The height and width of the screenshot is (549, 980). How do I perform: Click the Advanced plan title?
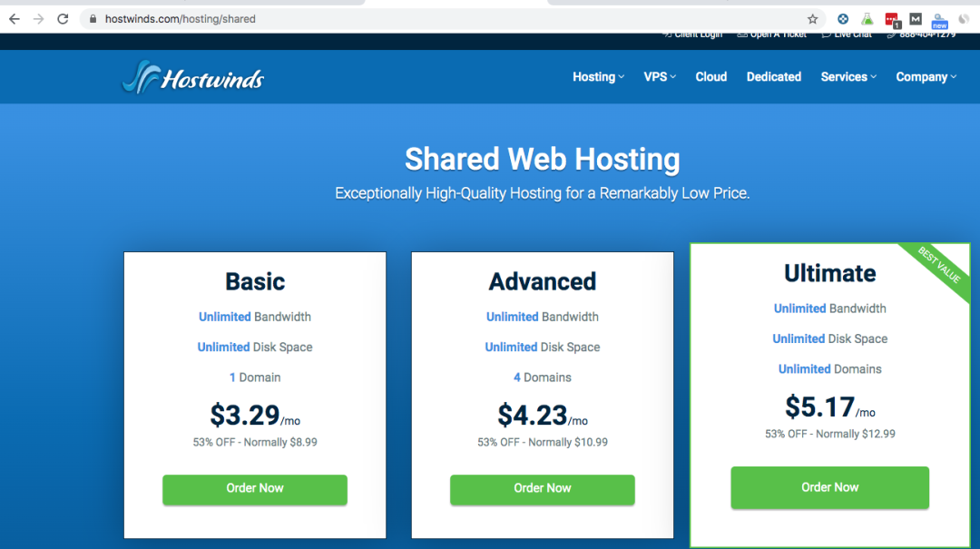coord(543,281)
